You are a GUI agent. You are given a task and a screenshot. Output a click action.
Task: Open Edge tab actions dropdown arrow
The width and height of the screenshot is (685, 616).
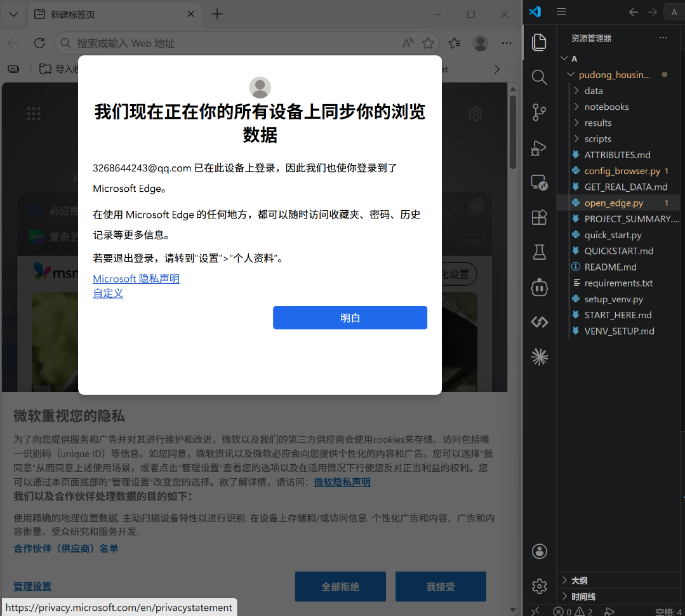[13, 15]
